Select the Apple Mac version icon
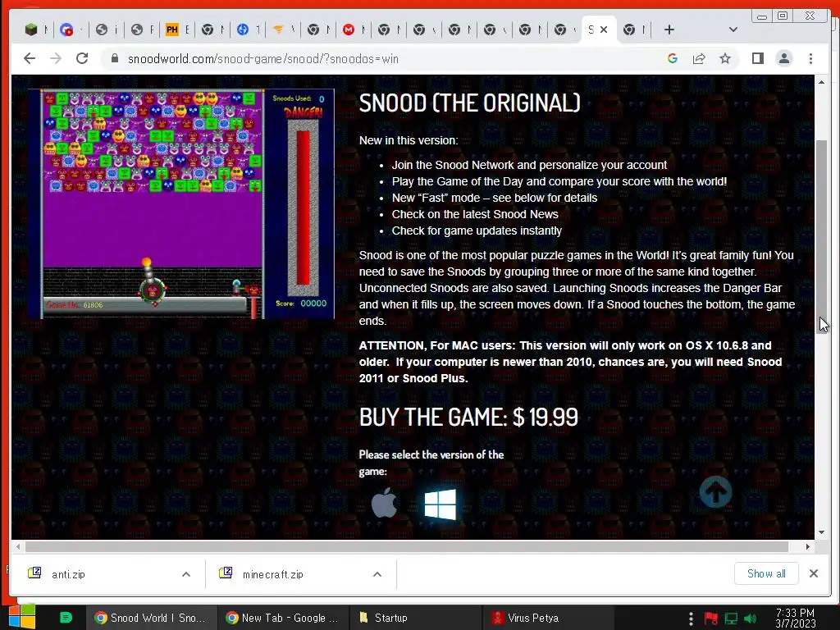 tap(384, 503)
